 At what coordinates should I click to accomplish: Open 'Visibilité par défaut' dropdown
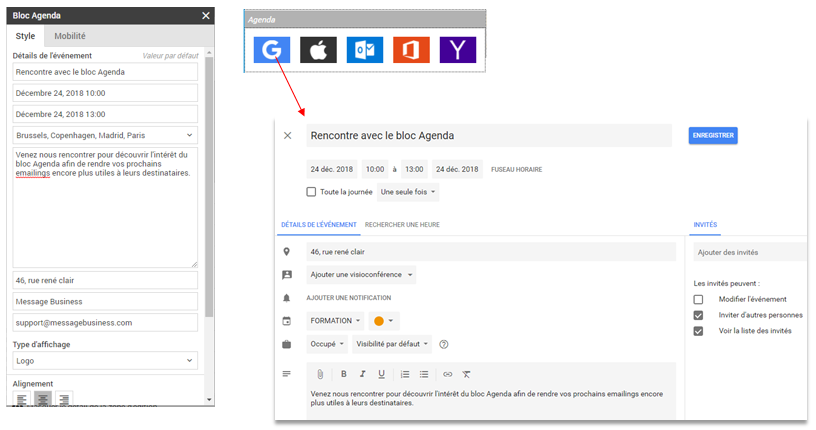392,344
